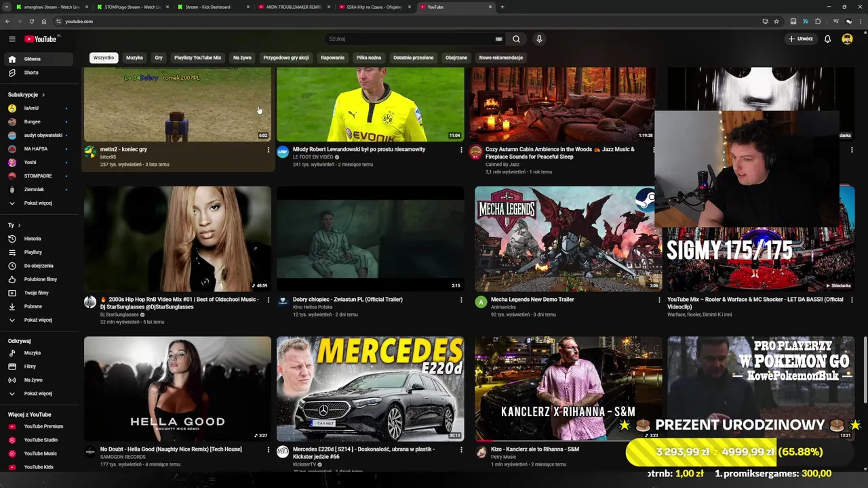Screen dimensions: 868x488
Task: Open the account avatar menu
Action: coord(847,39)
